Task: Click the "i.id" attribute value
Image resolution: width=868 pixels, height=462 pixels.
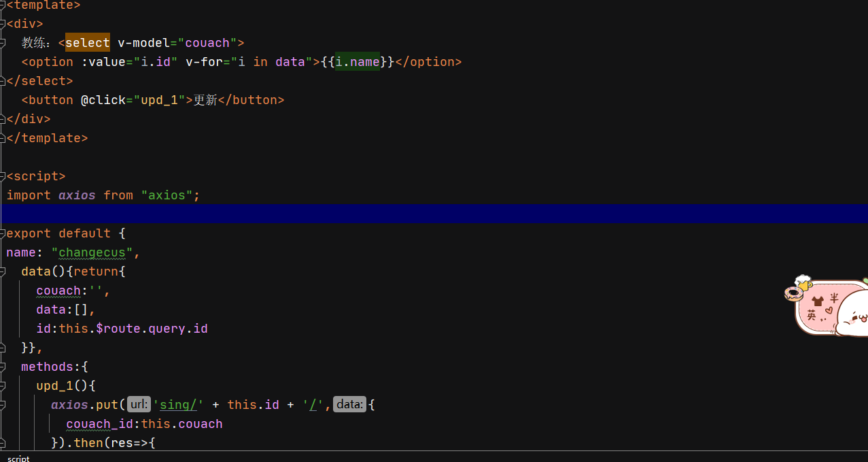Action: pyautogui.click(x=155, y=62)
